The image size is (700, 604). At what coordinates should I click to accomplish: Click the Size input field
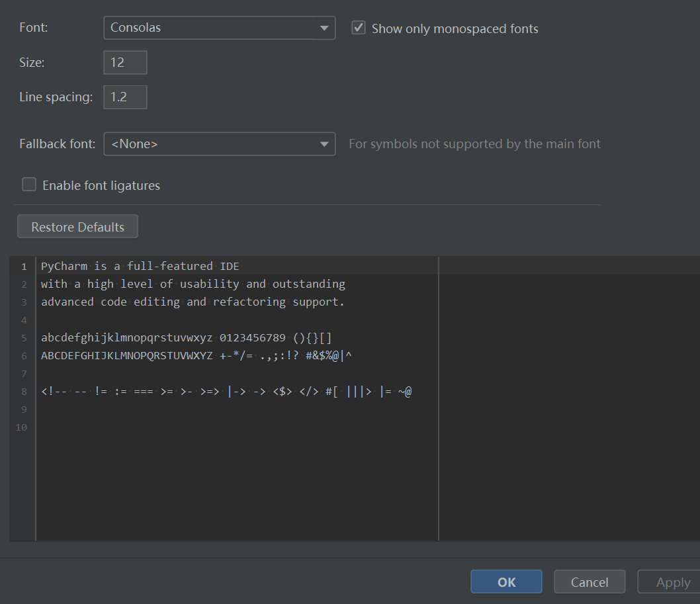(x=125, y=63)
